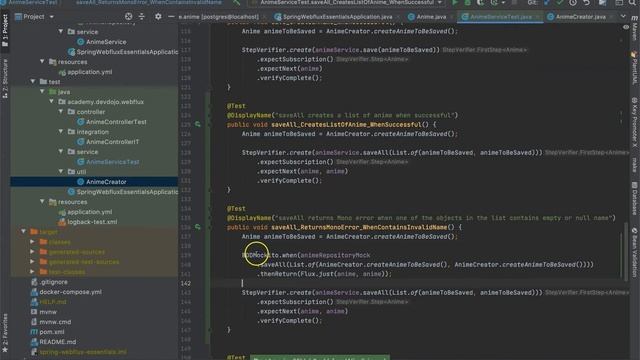Open the Key Promoter X side panel
The image size is (640, 360).
click(x=635, y=122)
